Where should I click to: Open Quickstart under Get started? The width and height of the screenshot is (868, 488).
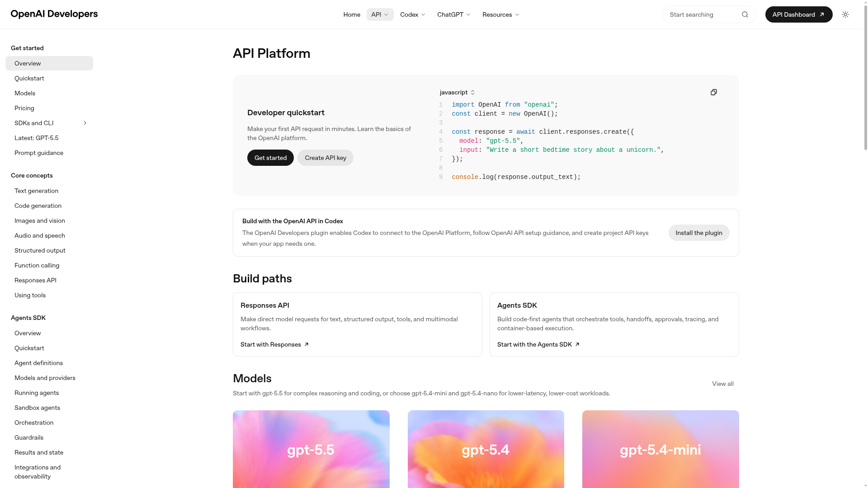[49, 78]
